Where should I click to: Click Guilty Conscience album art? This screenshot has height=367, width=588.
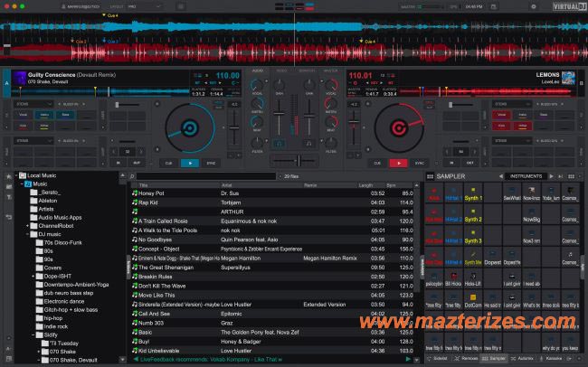[19, 78]
